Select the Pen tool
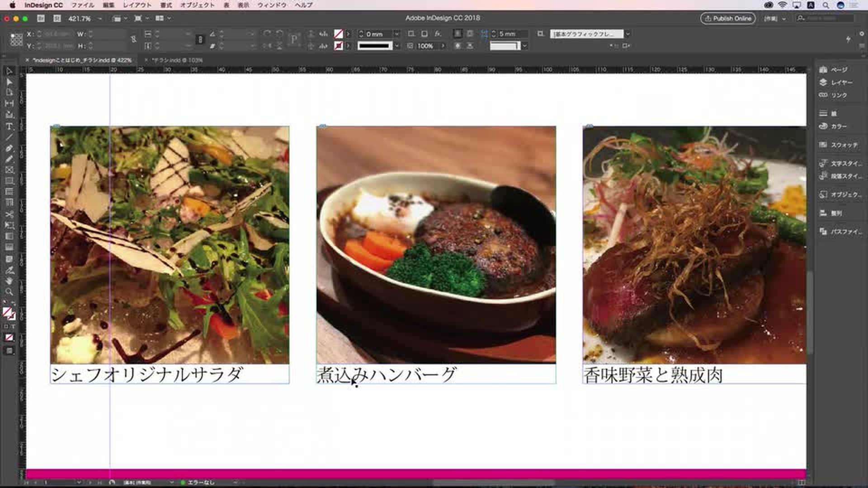 [9, 148]
